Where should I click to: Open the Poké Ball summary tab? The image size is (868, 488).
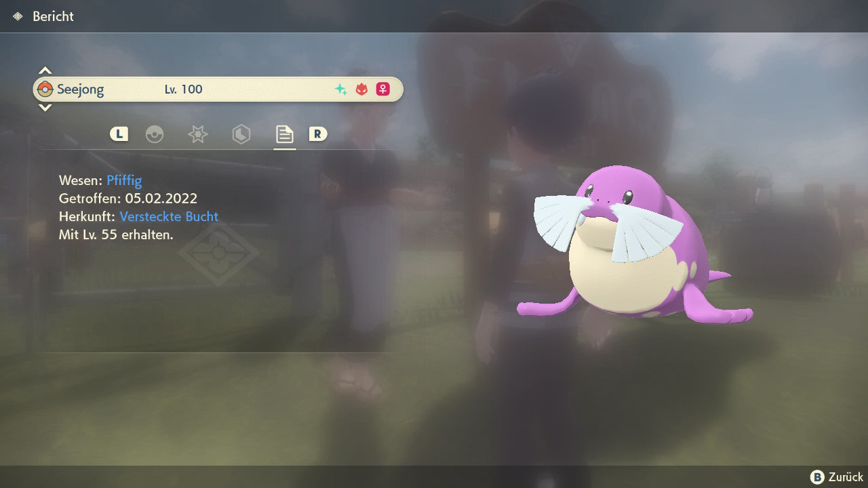pos(155,134)
